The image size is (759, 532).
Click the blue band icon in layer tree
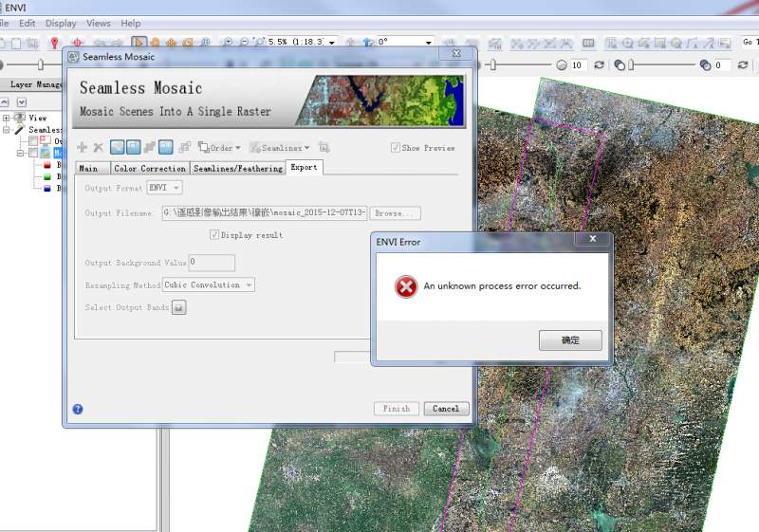46,188
